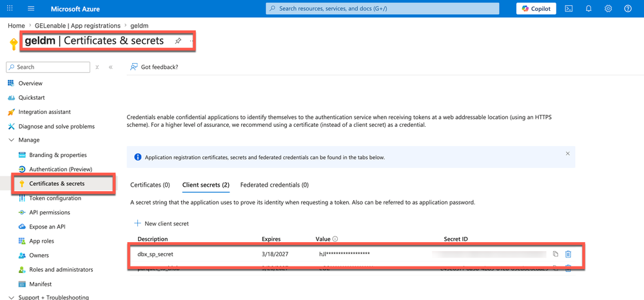Pin the geldm blade

point(178,41)
